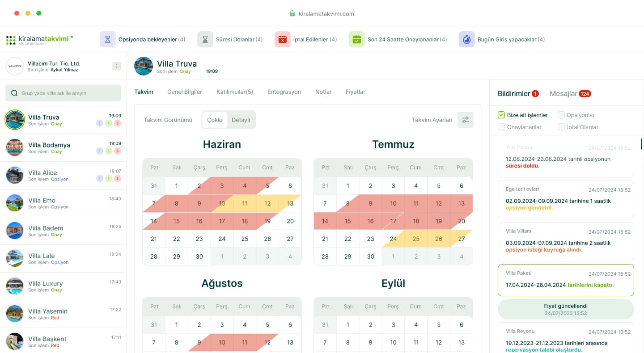The image size is (644, 353).
Task: Switch calendar view to Detaylı
Action: [x=241, y=120]
